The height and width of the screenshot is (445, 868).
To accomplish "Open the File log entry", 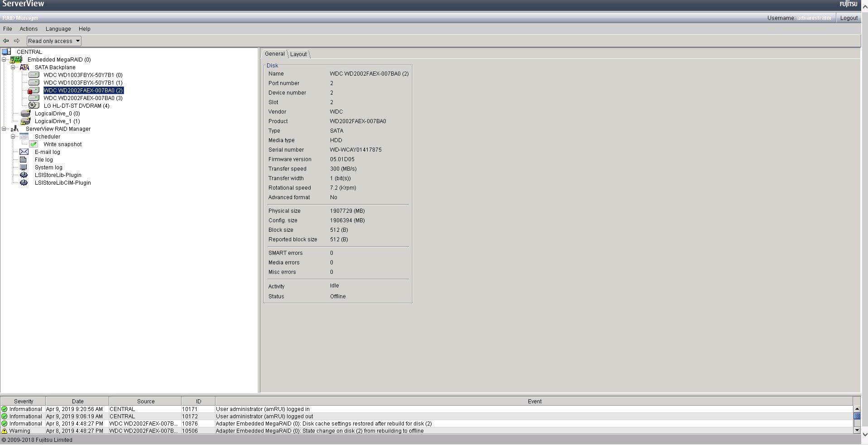I will (44, 160).
